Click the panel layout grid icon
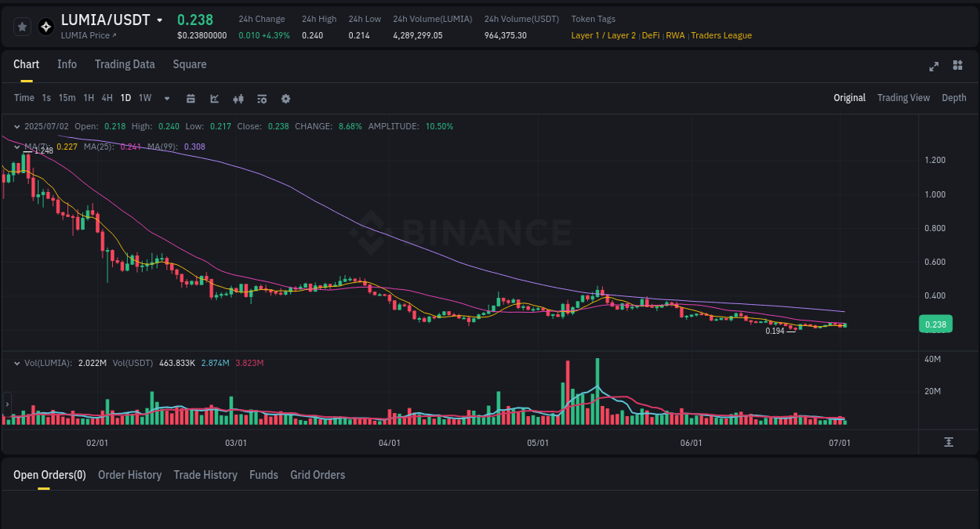The image size is (980, 529). tap(957, 67)
